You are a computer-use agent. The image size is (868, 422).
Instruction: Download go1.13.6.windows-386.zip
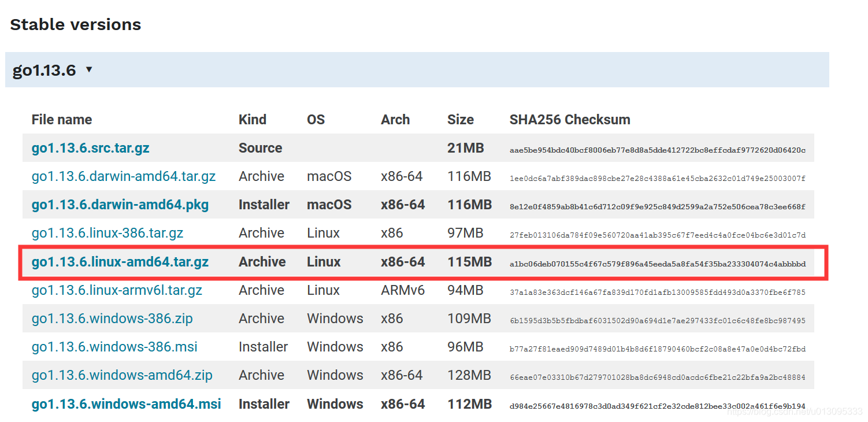tap(112, 319)
